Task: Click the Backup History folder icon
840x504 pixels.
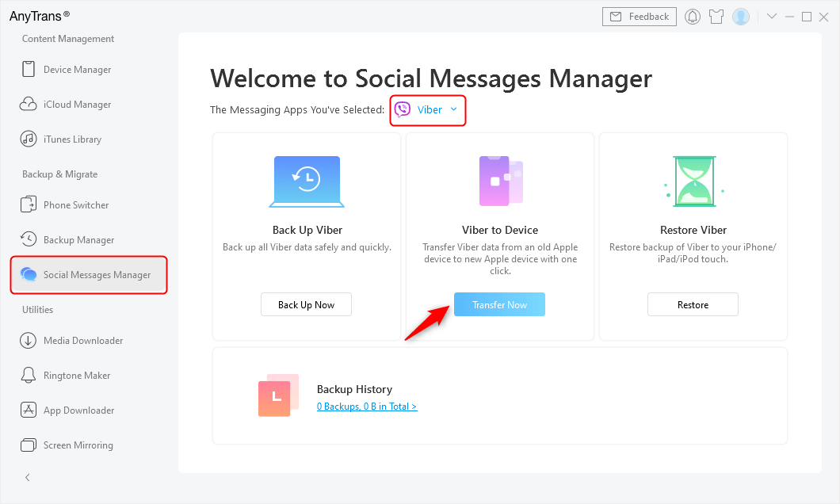Action: tap(279, 395)
